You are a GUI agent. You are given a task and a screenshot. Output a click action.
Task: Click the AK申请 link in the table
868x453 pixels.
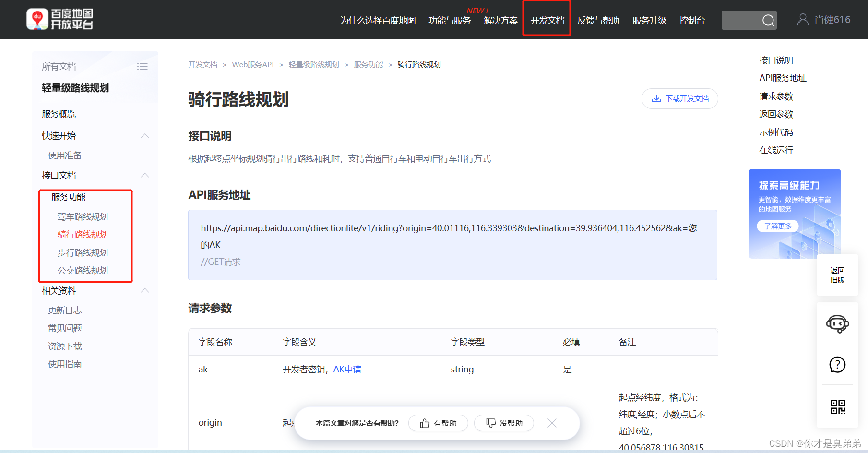pos(347,369)
